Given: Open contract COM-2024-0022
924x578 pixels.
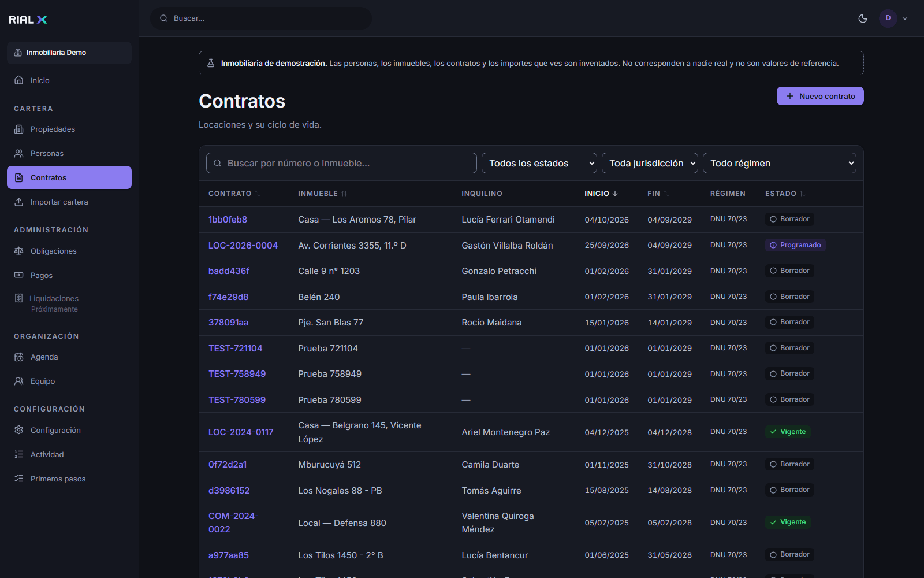Looking at the screenshot, I should tap(233, 523).
